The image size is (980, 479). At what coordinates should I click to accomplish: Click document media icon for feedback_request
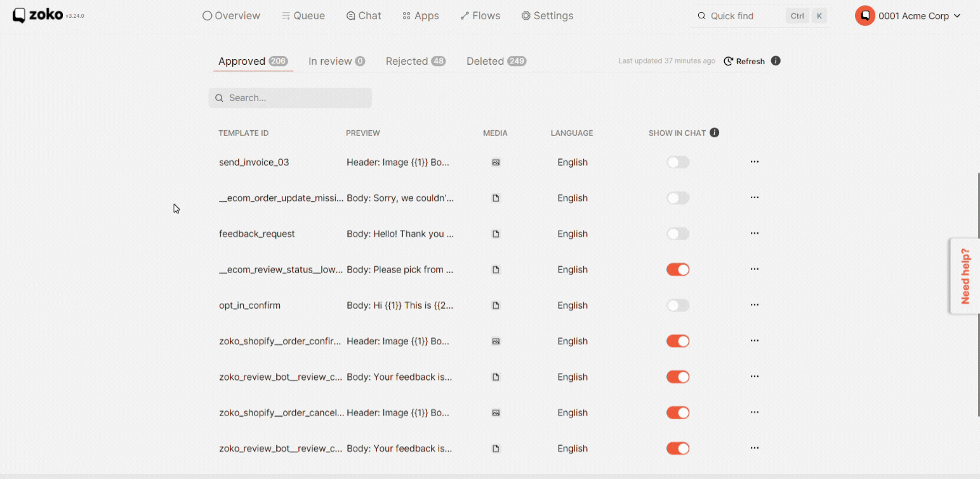496,234
